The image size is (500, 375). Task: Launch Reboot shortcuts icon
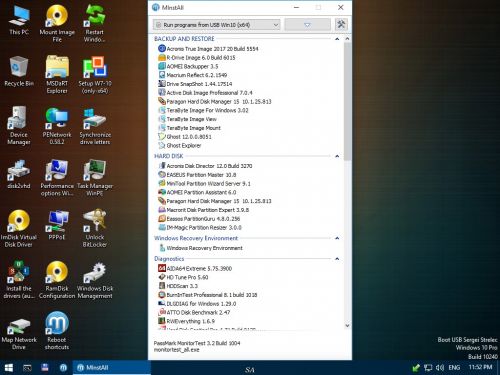(x=57, y=331)
